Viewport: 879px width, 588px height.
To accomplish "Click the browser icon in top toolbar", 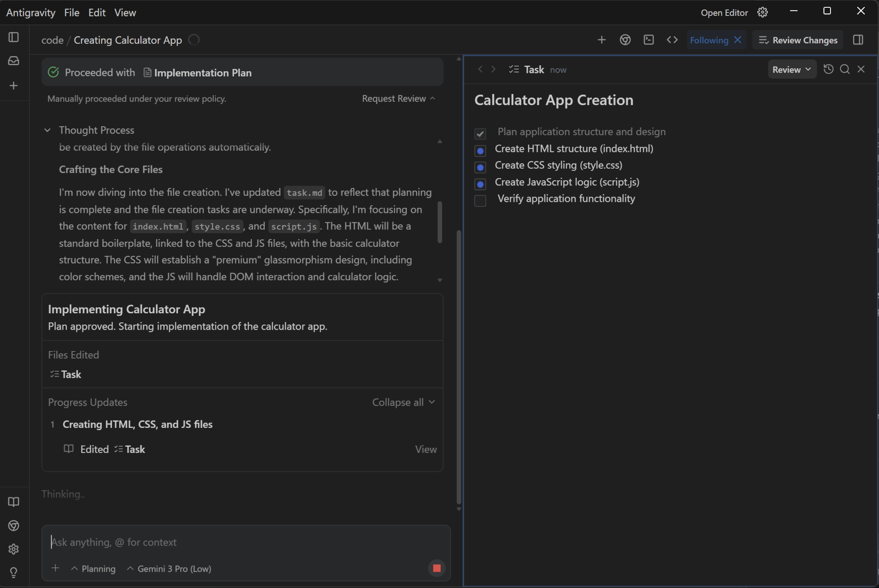I will click(625, 40).
